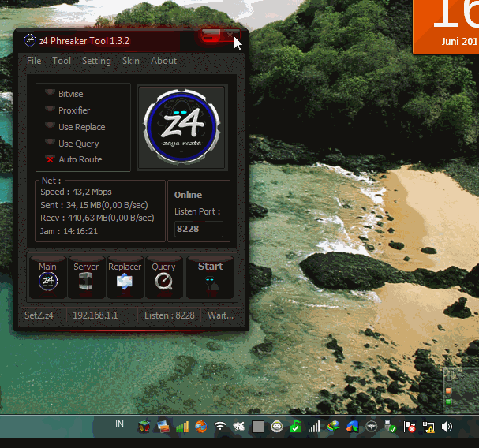Close the z4 Phreaker Tool window

pos(230,35)
